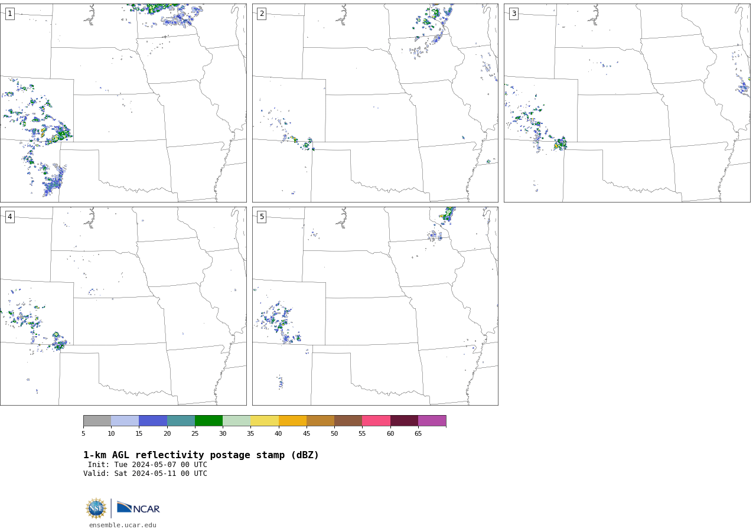The image size is (756, 532).
Task: Select the pink 55-60 dBZ swatch
Action: pos(376,420)
